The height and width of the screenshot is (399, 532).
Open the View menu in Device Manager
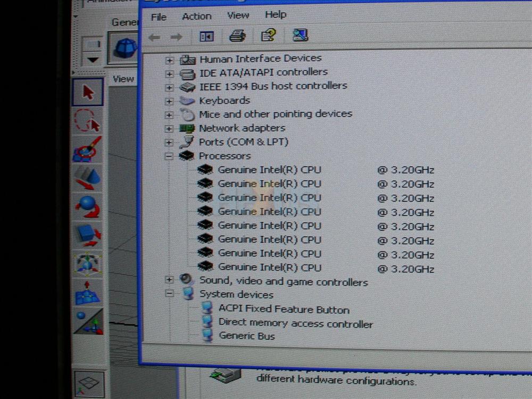[x=238, y=15]
